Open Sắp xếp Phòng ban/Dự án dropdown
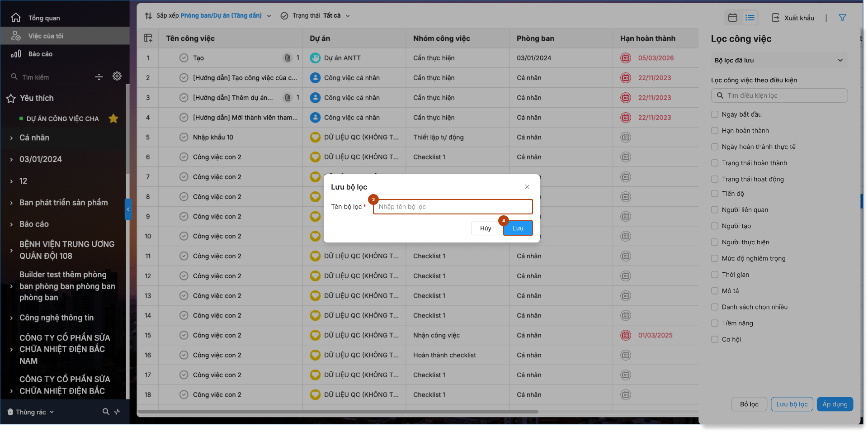 (x=208, y=16)
